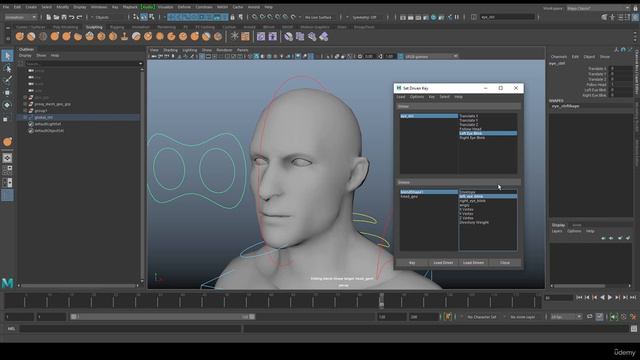Switch to the Sculpting shelf tab
The height and width of the screenshot is (360, 640).
tap(94, 27)
